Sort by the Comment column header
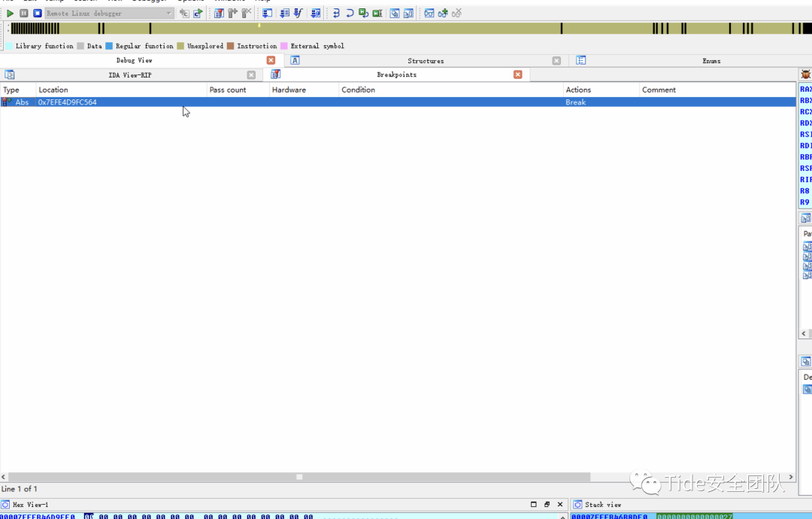The width and height of the screenshot is (812, 519). 717,90
